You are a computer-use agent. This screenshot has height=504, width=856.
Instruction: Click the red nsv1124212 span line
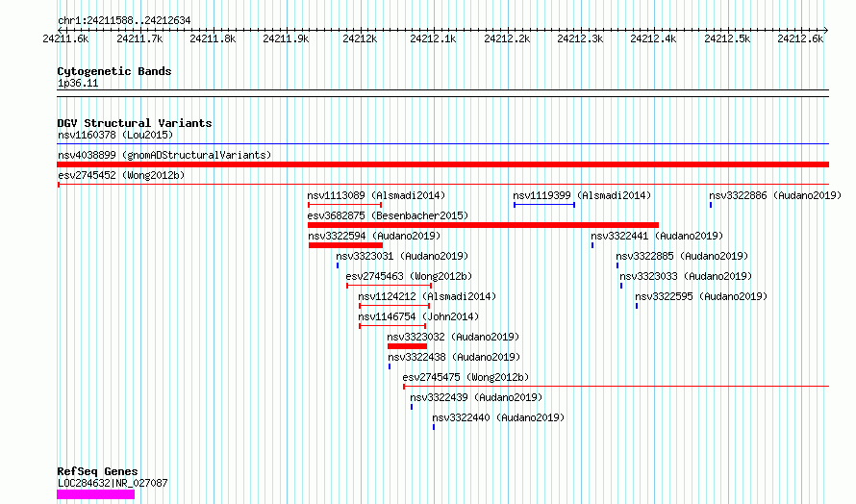pyautogui.click(x=394, y=306)
